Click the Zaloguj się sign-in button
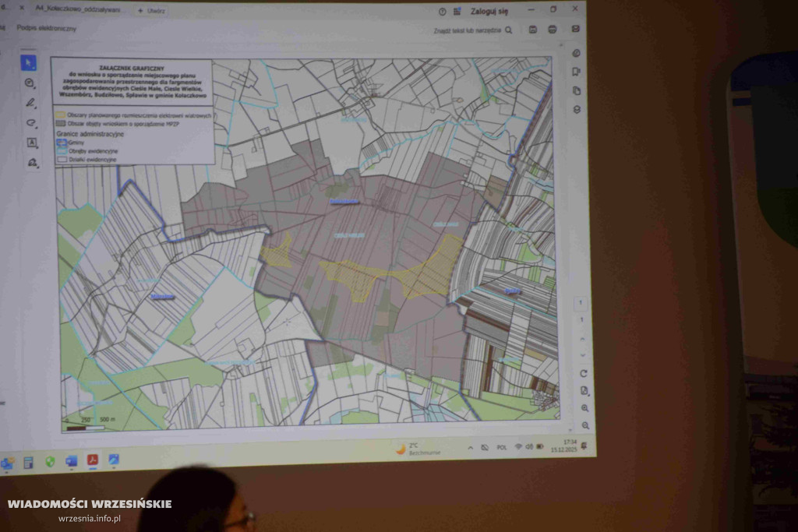The height and width of the screenshot is (532, 798). point(489,12)
